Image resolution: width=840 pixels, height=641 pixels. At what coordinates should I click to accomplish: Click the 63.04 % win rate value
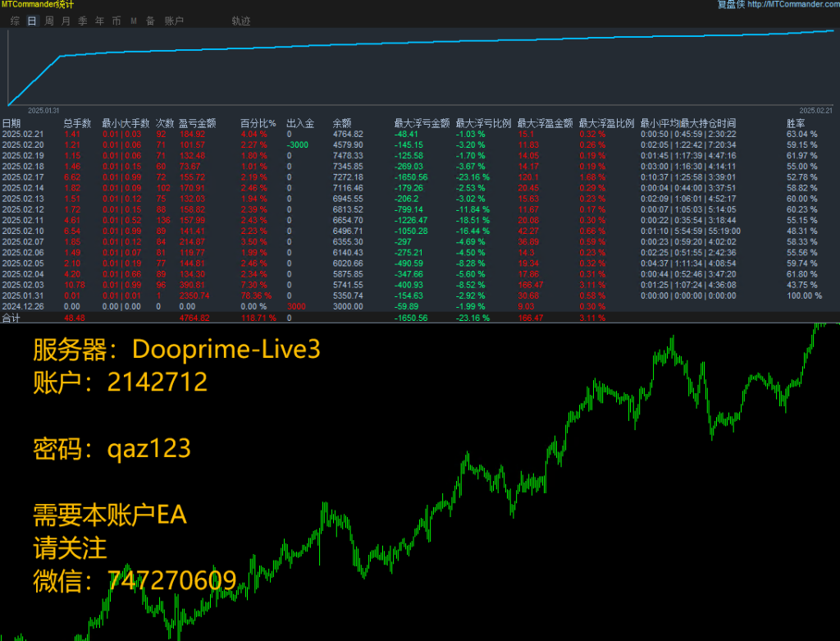click(802, 134)
